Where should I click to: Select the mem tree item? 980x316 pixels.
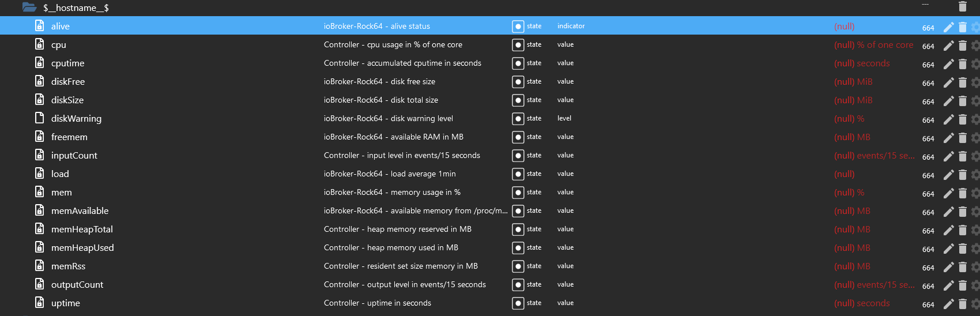click(61, 192)
